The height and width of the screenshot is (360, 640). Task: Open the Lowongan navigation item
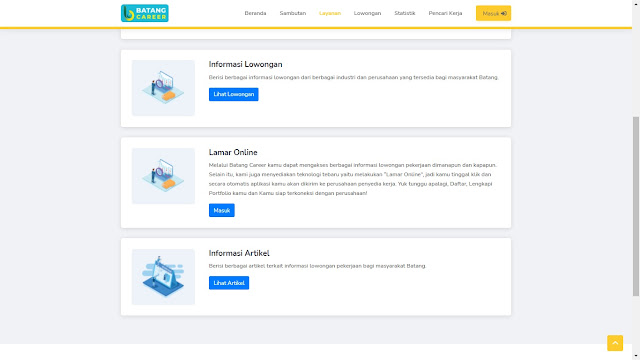pos(367,13)
